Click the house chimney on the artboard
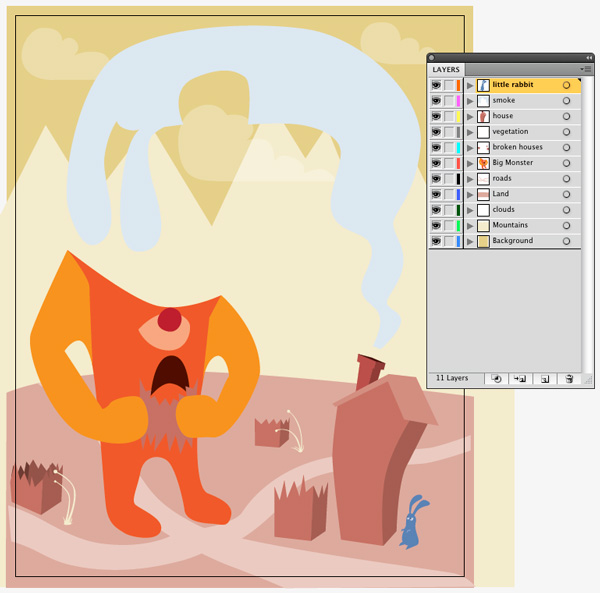This screenshot has width=600, height=593. tap(368, 370)
